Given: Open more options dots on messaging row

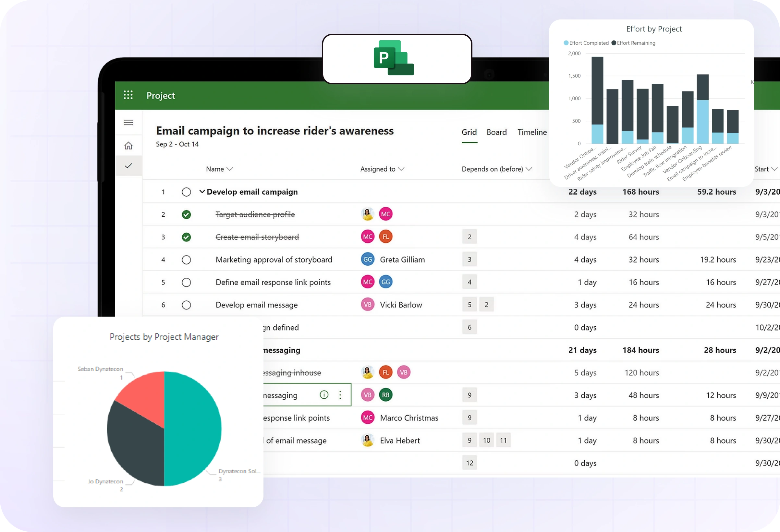Looking at the screenshot, I should [340, 395].
